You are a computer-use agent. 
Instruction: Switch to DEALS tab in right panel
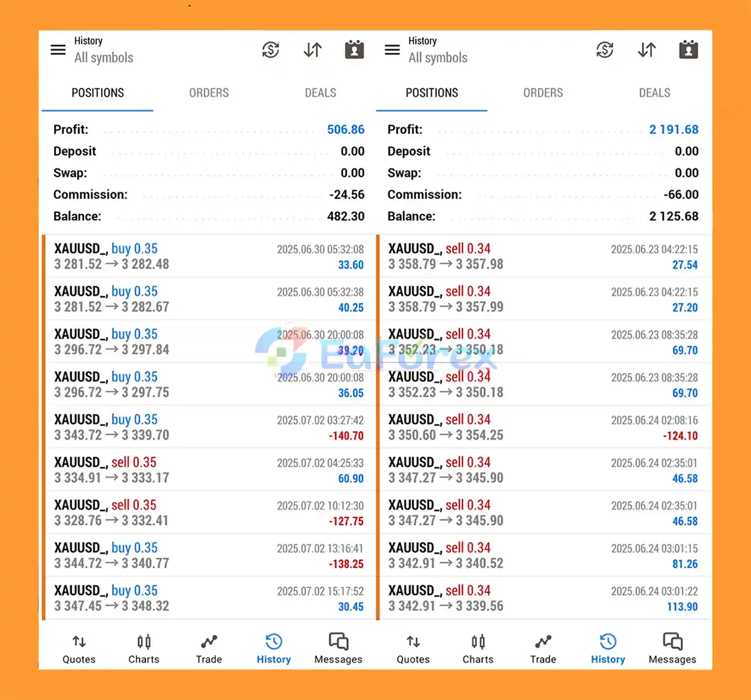pyautogui.click(x=655, y=93)
